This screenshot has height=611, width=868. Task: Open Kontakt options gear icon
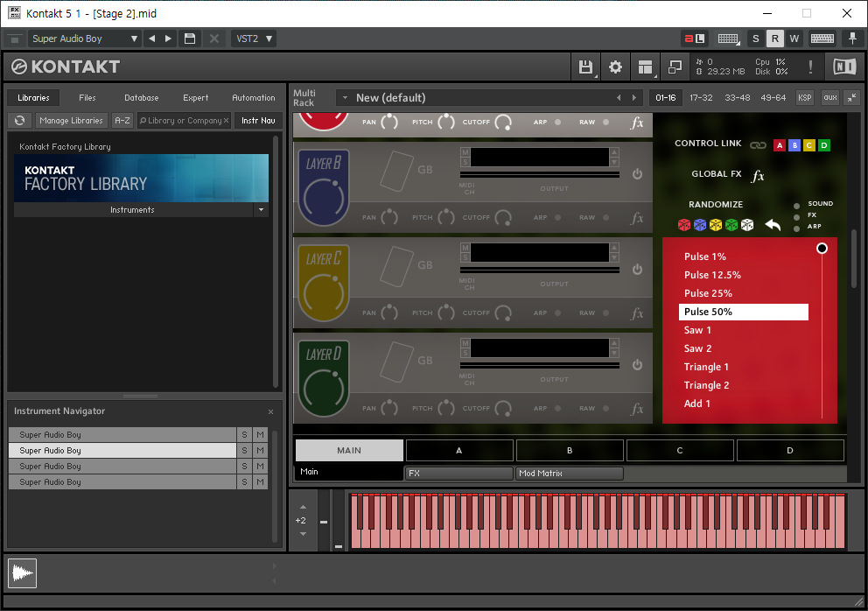[615, 67]
